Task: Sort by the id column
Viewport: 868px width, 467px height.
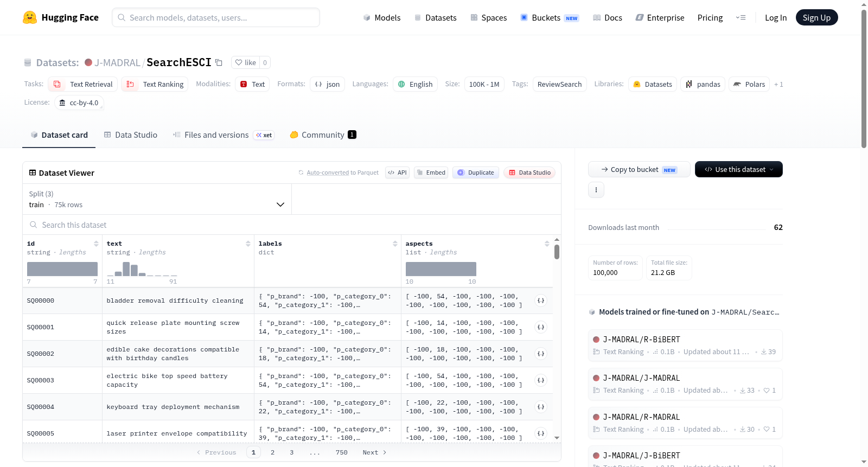Action: coord(96,244)
